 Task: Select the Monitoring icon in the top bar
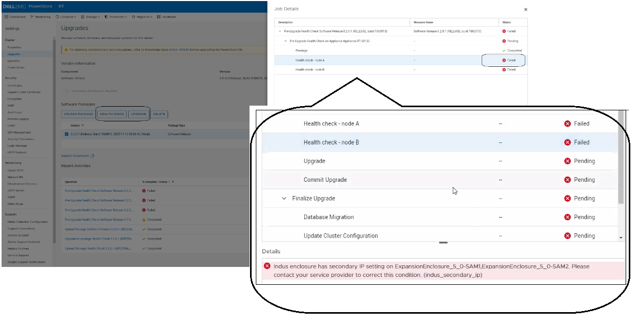[x=33, y=16]
